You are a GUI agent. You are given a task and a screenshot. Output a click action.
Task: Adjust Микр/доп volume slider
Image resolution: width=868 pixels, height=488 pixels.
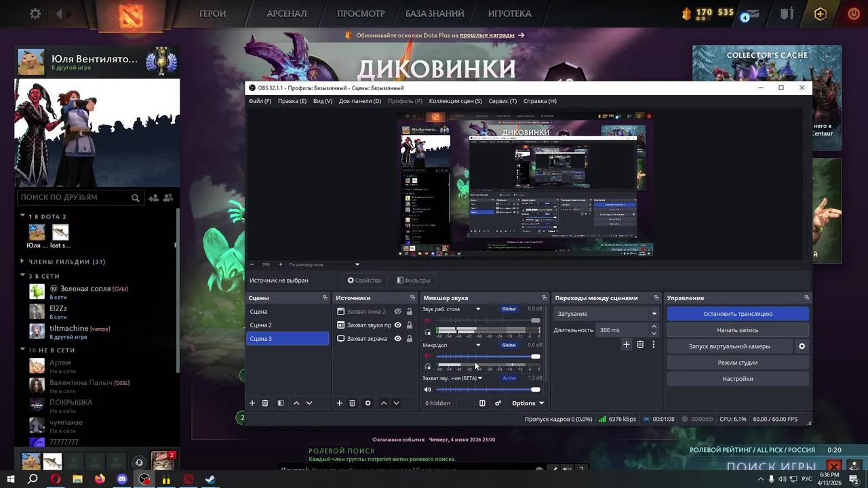point(488,357)
